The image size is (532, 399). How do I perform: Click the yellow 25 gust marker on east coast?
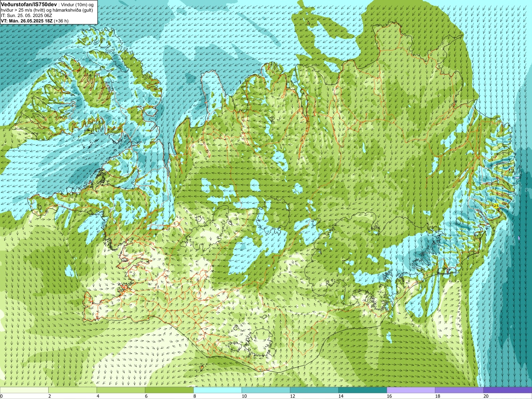coord(496,206)
